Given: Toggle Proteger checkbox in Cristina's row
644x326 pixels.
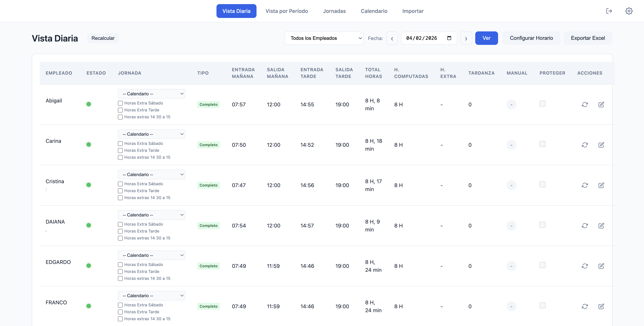Looking at the screenshot, I should click(x=542, y=184).
